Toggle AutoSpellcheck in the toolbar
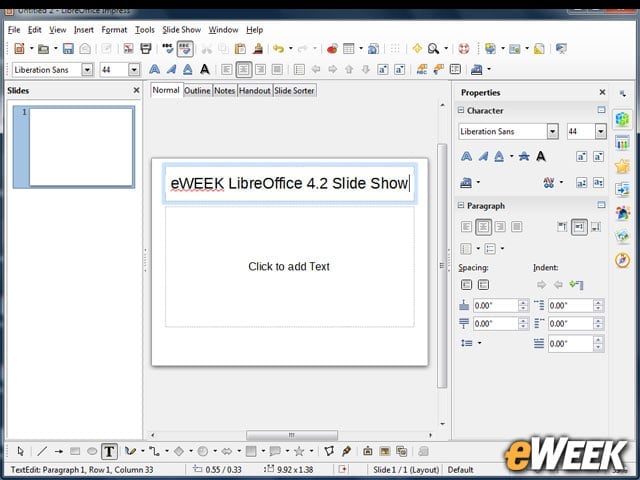The height and width of the screenshot is (480, 640). click(x=185, y=49)
